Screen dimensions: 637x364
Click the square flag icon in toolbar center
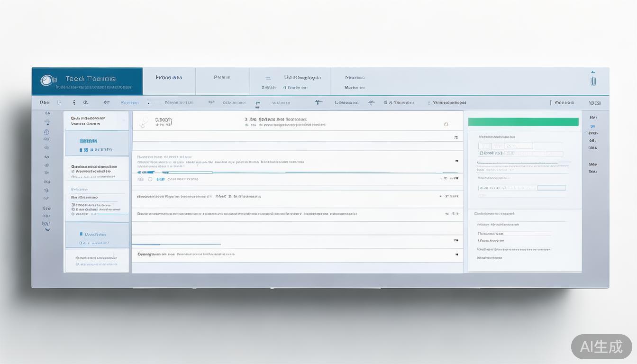(x=257, y=104)
